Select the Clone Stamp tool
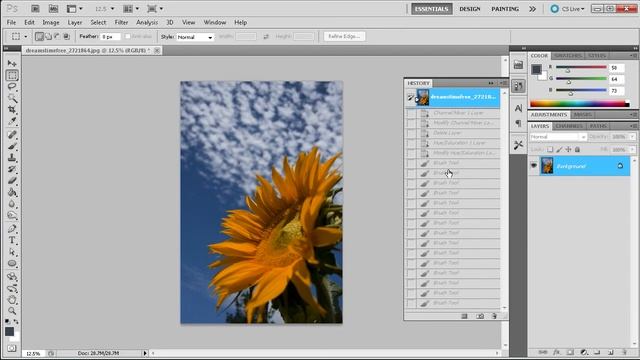The width and height of the screenshot is (640, 360). (12, 157)
